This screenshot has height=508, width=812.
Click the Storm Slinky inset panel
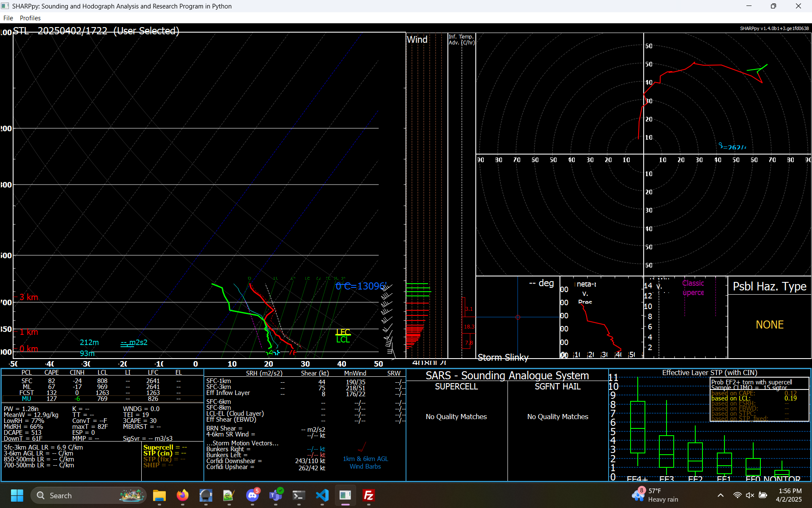click(518, 317)
